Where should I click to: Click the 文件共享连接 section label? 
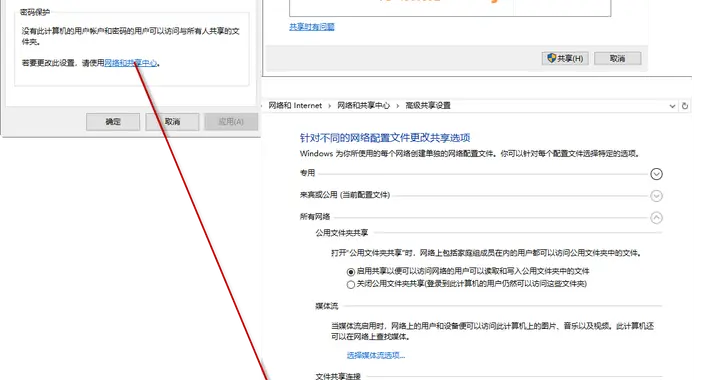[x=338, y=376]
